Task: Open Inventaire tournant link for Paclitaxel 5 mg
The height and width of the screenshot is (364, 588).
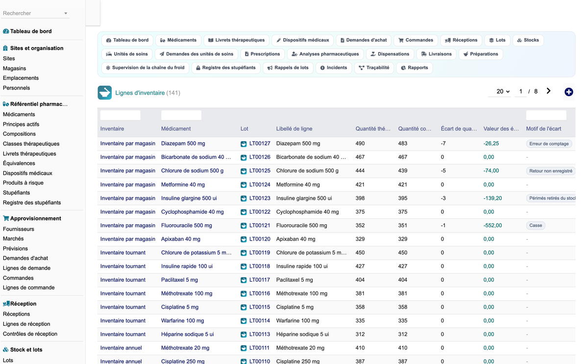Action: 123,280
